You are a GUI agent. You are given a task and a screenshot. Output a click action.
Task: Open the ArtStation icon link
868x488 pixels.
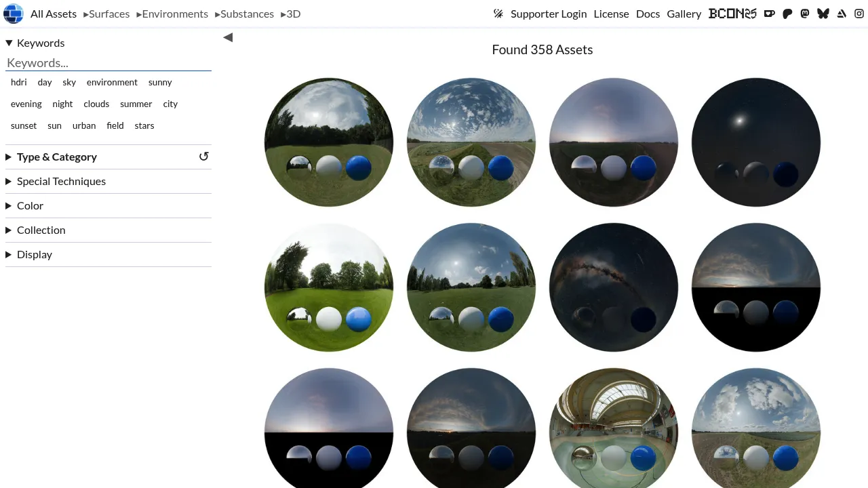[842, 14]
